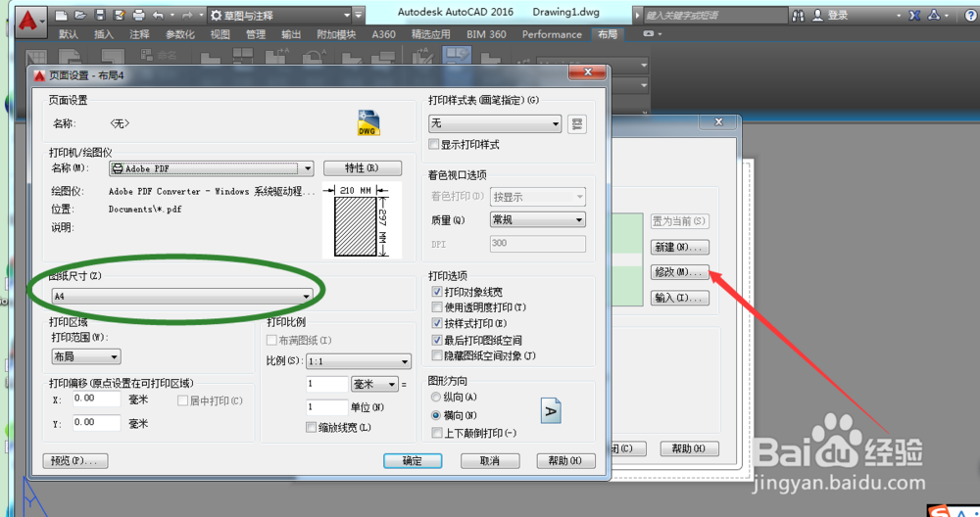The image size is (980, 517).
Task: Click the 取消 cancel button
Action: (x=490, y=461)
